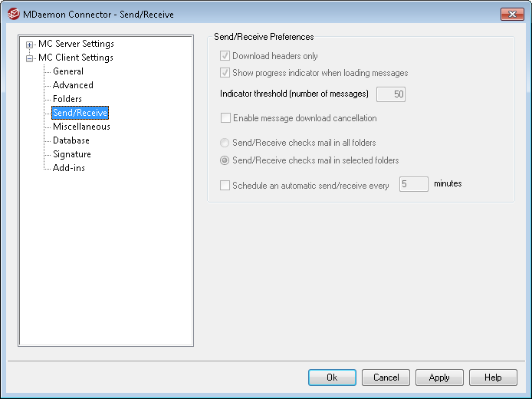The image size is (532, 399).
Task: Enable Schedule an automatic send/receive checkbox
Action: pyautogui.click(x=225, y=185)
